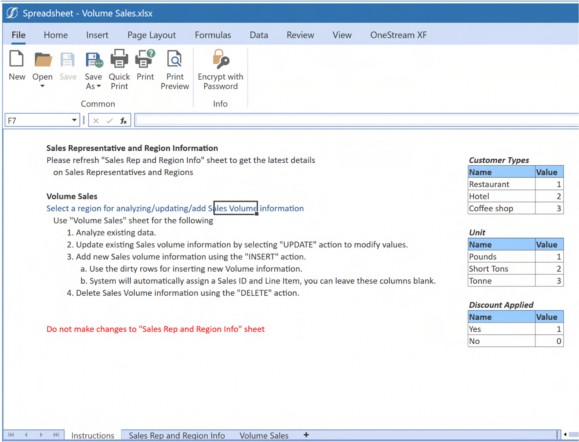579x442 pixels.
Task: Click the Quick Print icon
Action: 119,59
